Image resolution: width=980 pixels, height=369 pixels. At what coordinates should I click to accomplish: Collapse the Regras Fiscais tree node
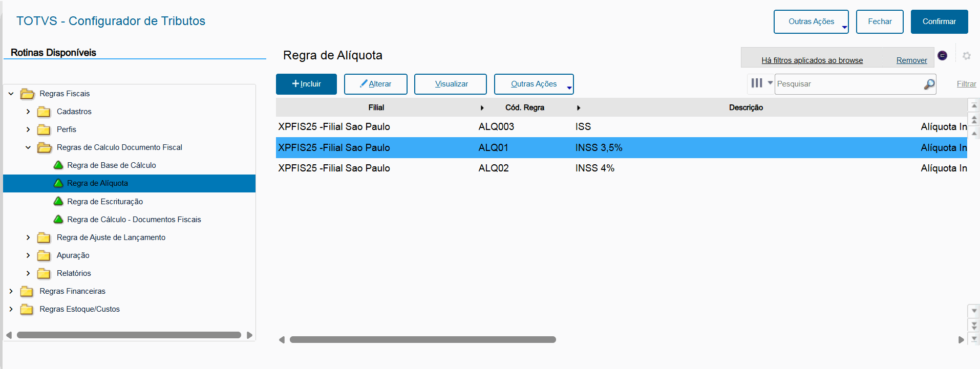pyautogui.click(x=11, y=94)
